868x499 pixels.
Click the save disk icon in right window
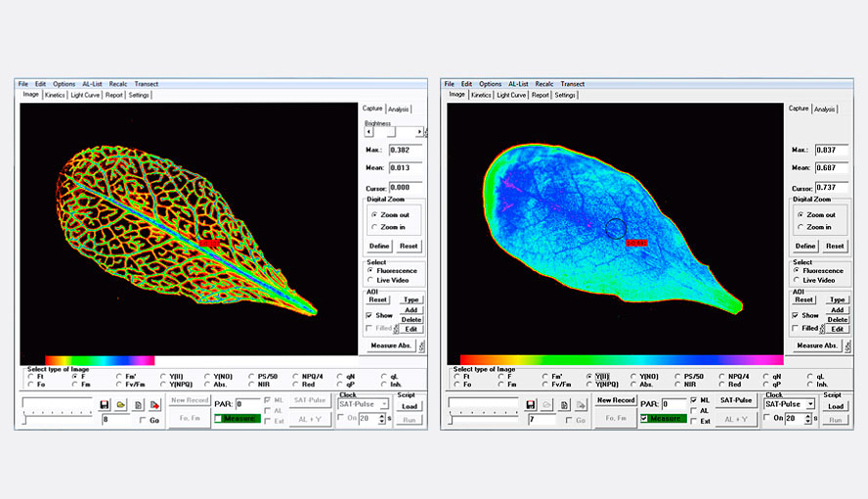tap(531, 405)
